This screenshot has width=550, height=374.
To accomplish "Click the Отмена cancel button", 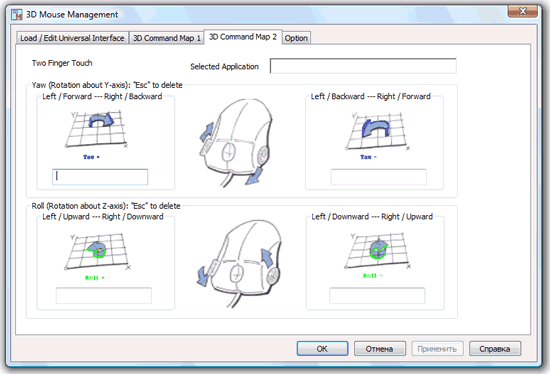I will point(380,349).
